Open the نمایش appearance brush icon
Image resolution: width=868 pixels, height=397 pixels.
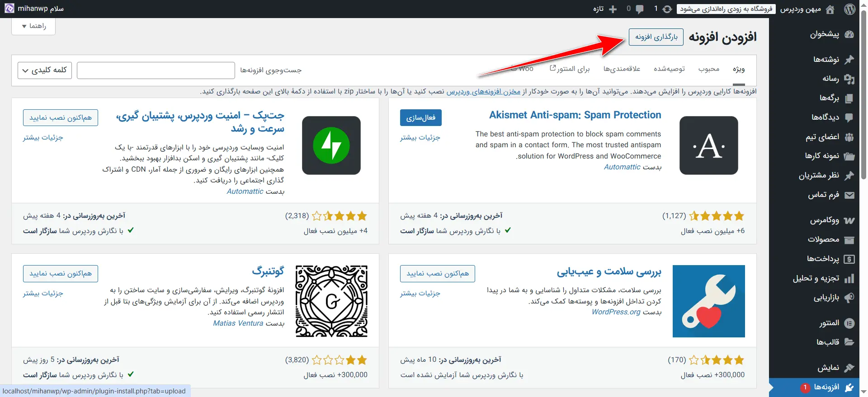click(849, 368)
